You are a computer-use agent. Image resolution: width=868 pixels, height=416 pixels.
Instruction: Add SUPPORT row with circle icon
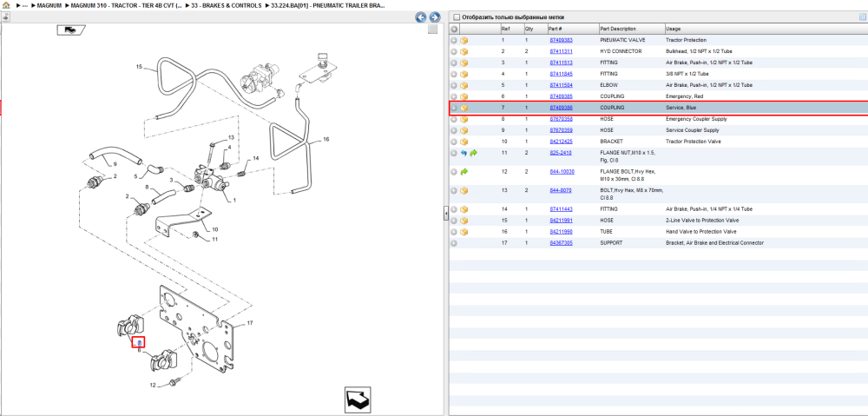coord(454,243)
